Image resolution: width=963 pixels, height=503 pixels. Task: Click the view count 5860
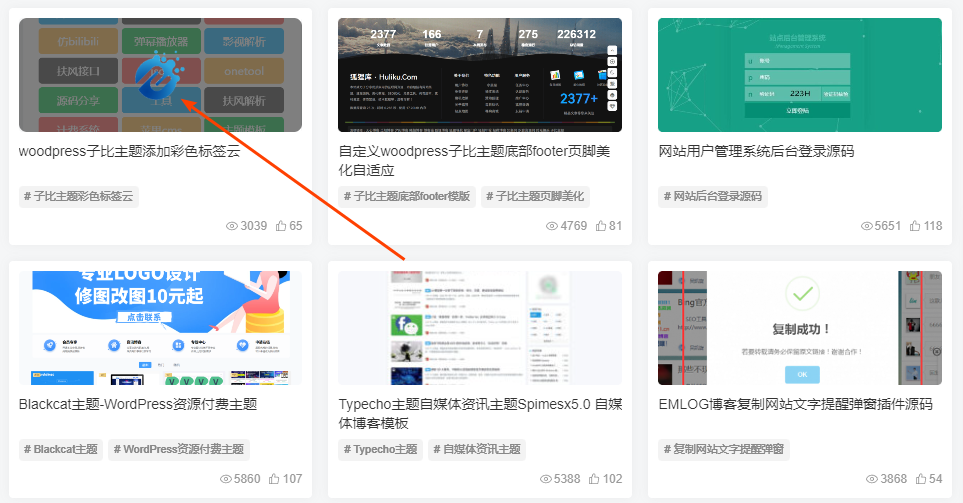(x=247, y=479)
